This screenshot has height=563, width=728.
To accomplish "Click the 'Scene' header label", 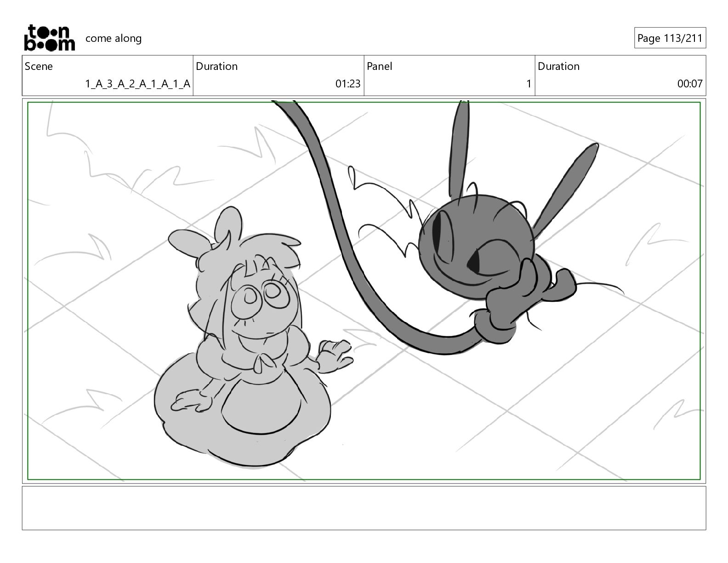I will [39, 66].
